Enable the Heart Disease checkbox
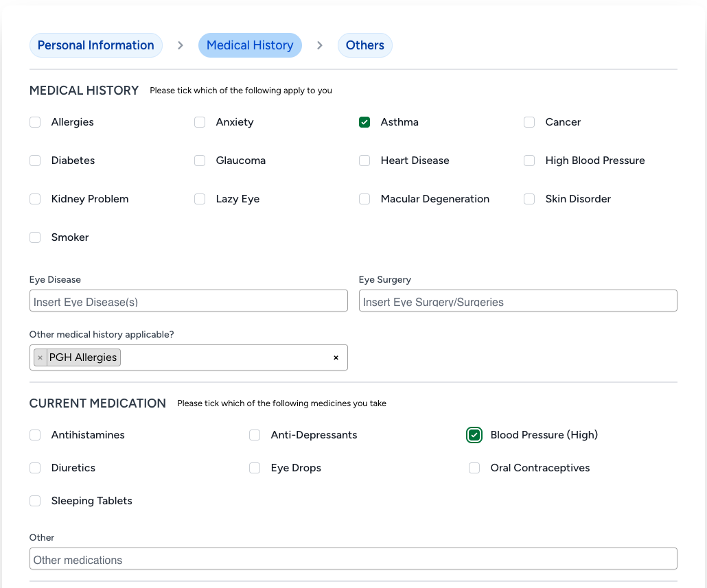Screen dimensions: 707x588 (364, 161)
